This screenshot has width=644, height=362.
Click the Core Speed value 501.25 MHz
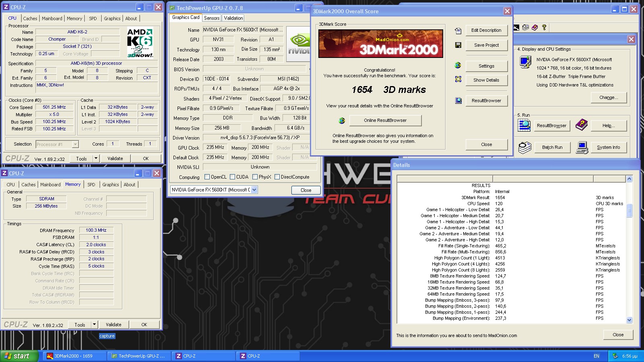point(54,107)
